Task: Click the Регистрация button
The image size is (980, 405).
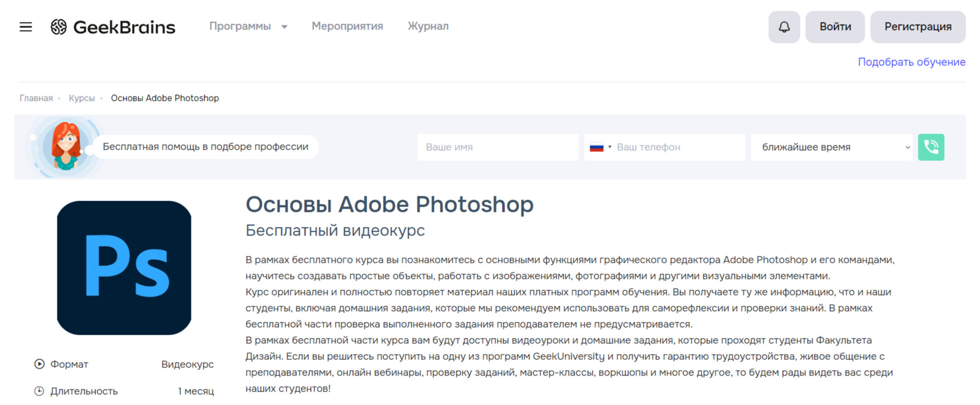Action: pos(918,27)
